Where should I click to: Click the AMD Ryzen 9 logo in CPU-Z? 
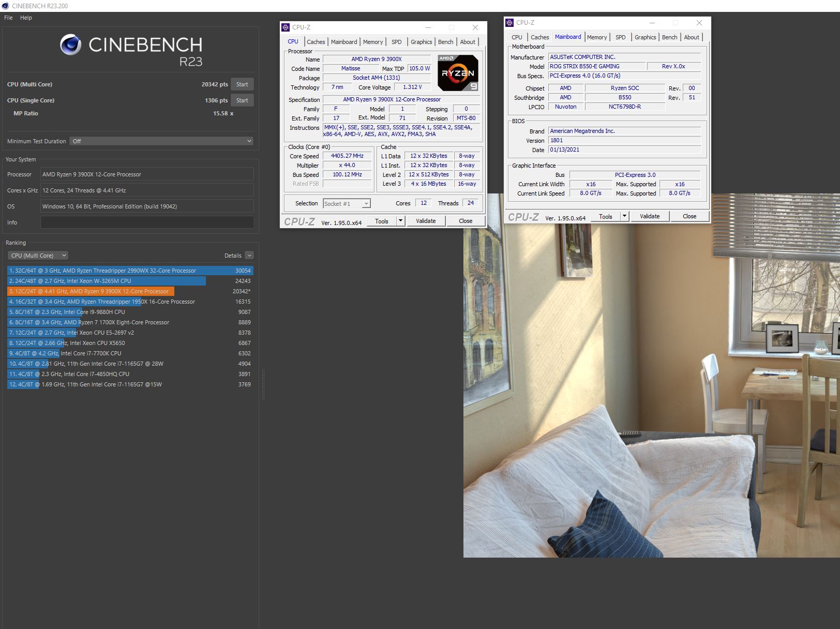[458, 73]
